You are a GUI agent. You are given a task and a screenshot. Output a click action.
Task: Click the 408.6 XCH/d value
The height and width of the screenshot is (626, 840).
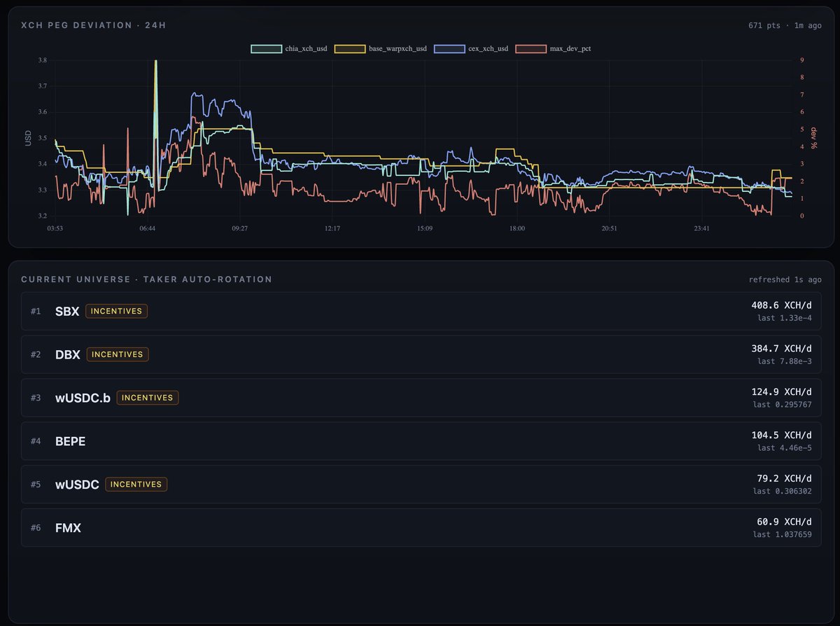pos(781,305)
